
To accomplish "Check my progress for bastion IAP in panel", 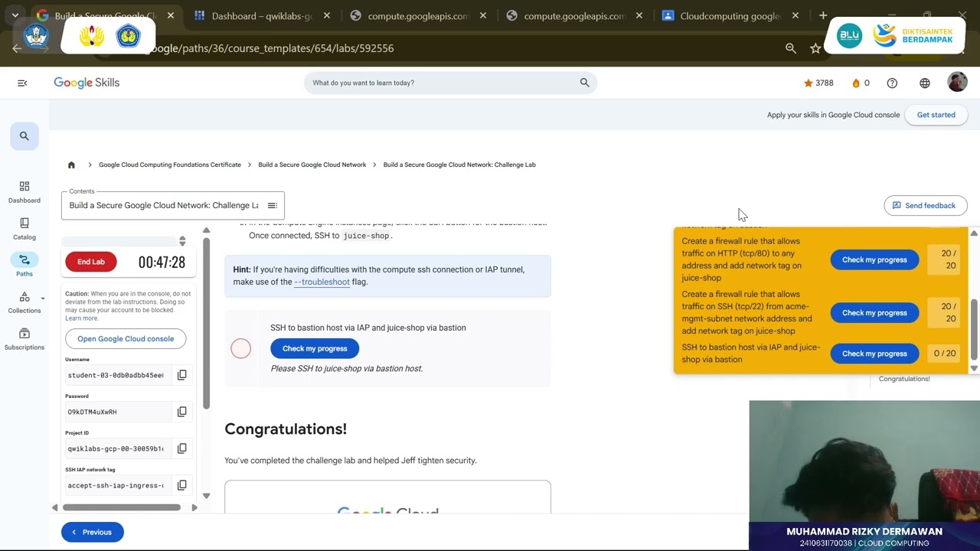I will 874,354.
